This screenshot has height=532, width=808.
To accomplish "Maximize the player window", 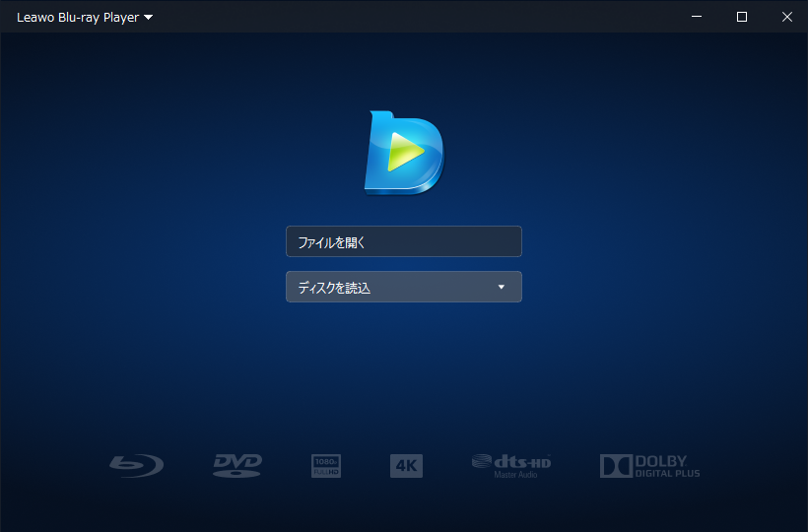I will click(x=742, y=17).
